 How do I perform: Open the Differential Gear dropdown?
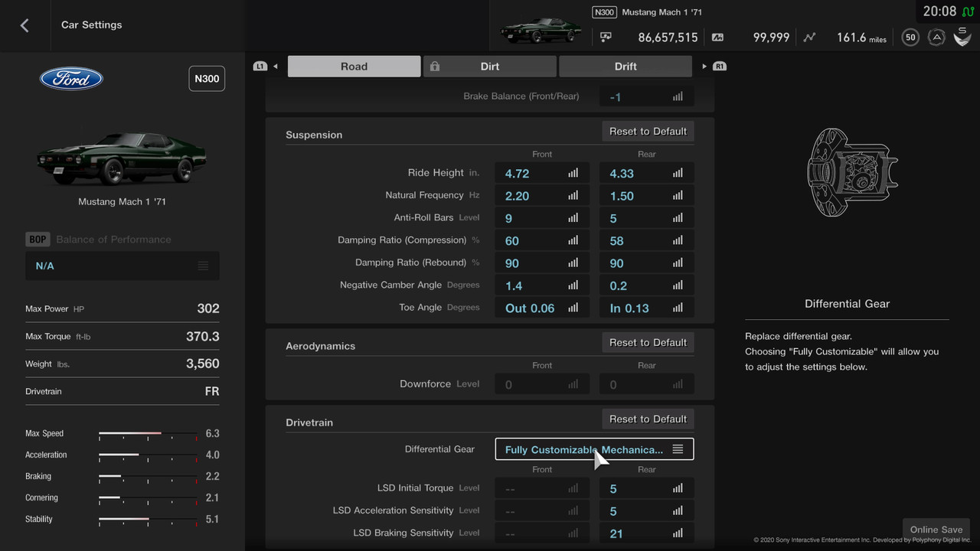click(x=595, y=449)
